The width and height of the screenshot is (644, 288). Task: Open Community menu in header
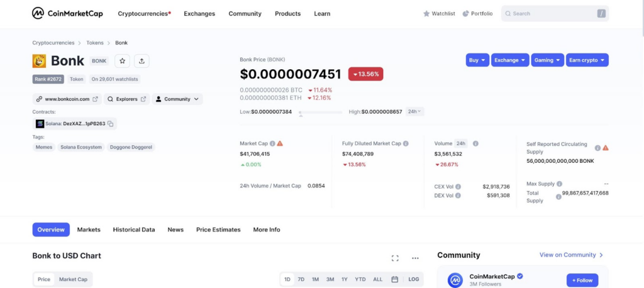(x=245, y=14)
